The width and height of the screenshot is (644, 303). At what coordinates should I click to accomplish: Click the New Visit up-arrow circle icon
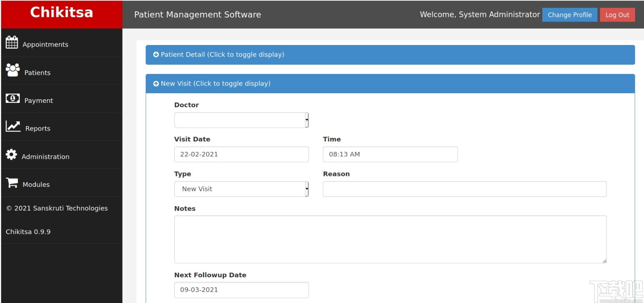(x=156, y=84)
